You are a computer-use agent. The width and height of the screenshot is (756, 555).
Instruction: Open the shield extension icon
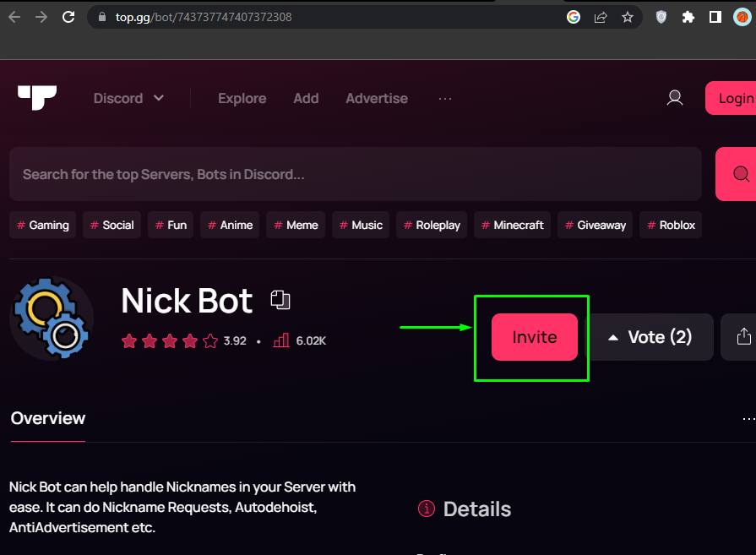click(661, 18)
